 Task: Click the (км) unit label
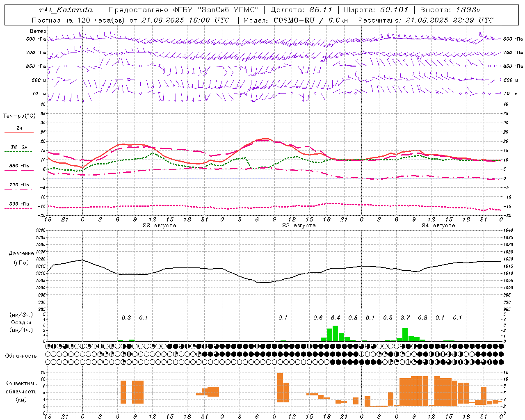pos(21,399)
